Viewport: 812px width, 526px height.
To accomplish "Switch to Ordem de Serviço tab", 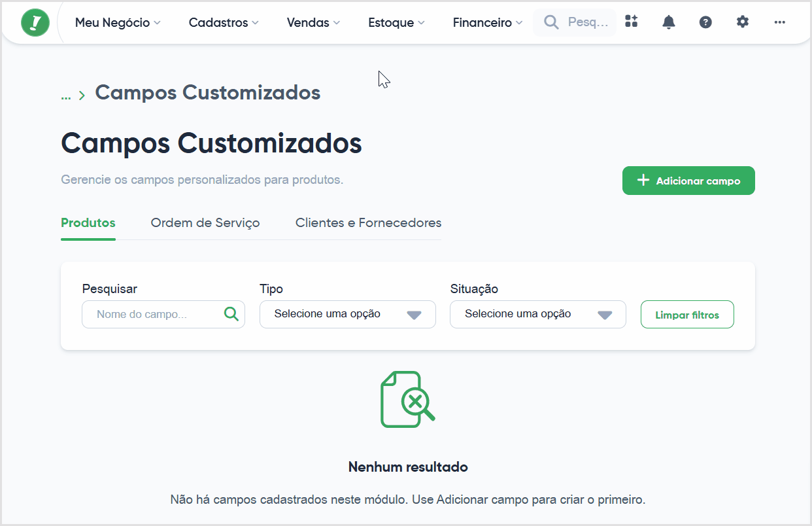I will click(205, 223).
